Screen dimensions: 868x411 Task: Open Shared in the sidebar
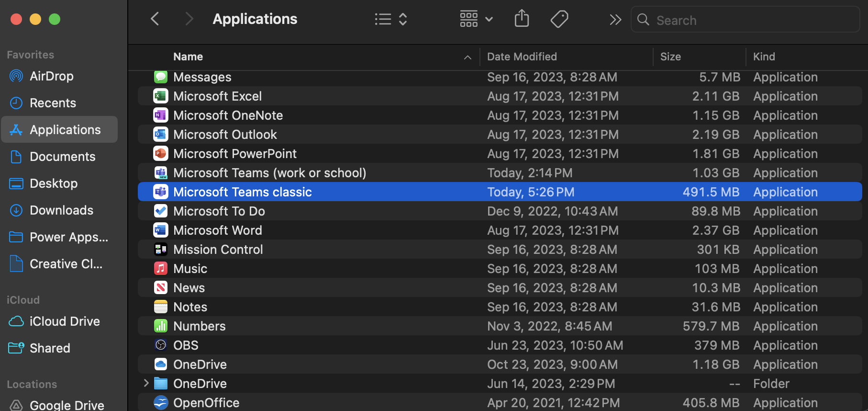(x=59, y=348)
